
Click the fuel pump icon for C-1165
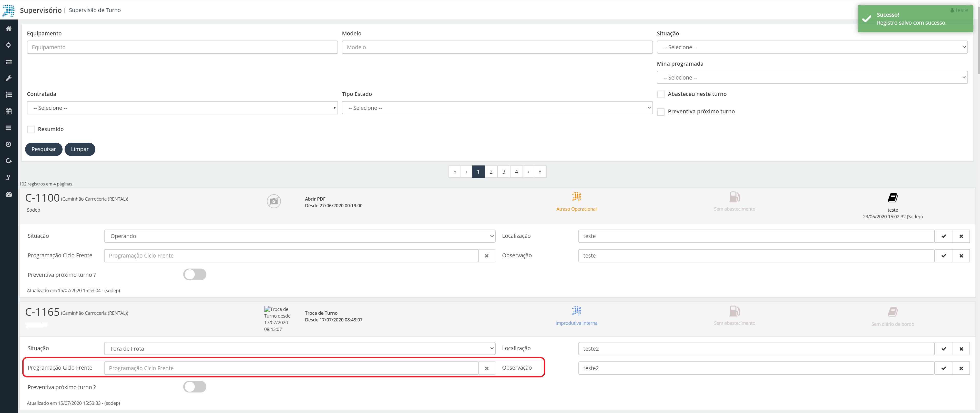(x=734, y=311)
